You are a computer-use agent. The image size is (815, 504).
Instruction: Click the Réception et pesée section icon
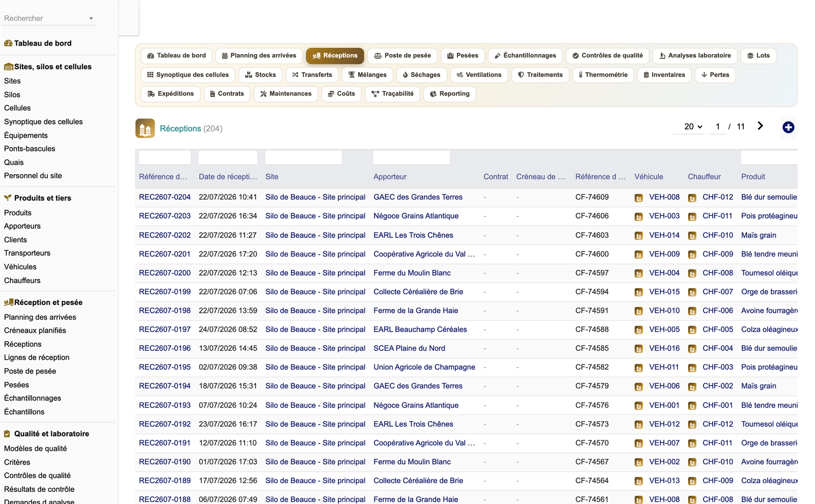(x=8, y=302)
